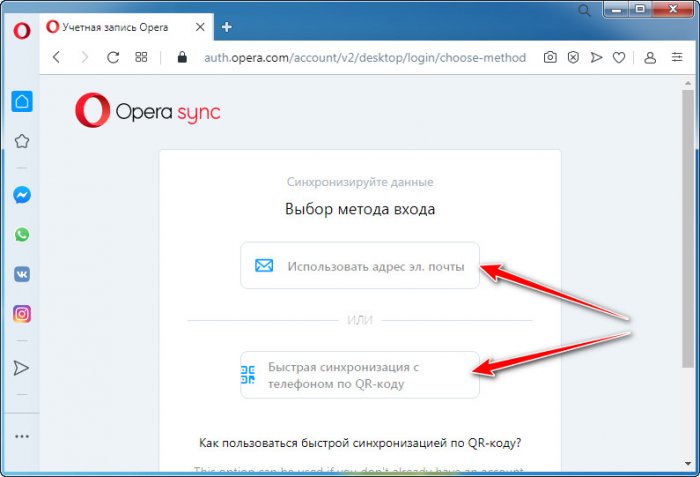Image resolution: width=700 pixels, height=477 pixels.
Task: Open My Flow send icon in address bar
Action: click(x=596, y=57)
